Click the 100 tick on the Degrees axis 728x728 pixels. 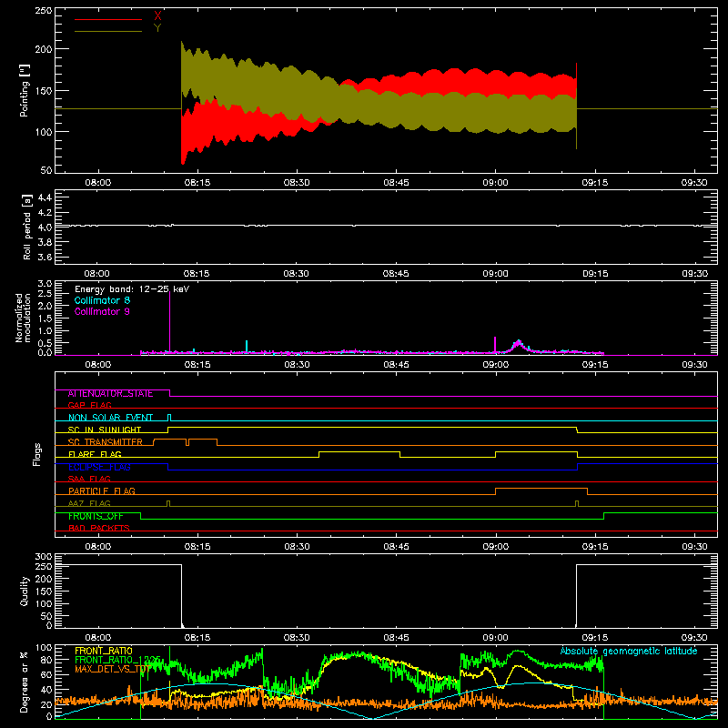[43, 648]
